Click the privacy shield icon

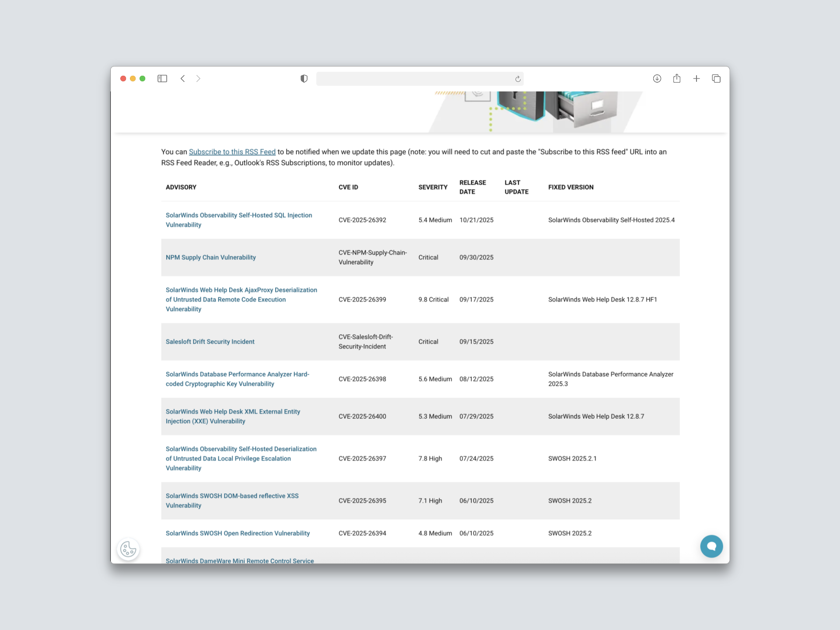304,79
